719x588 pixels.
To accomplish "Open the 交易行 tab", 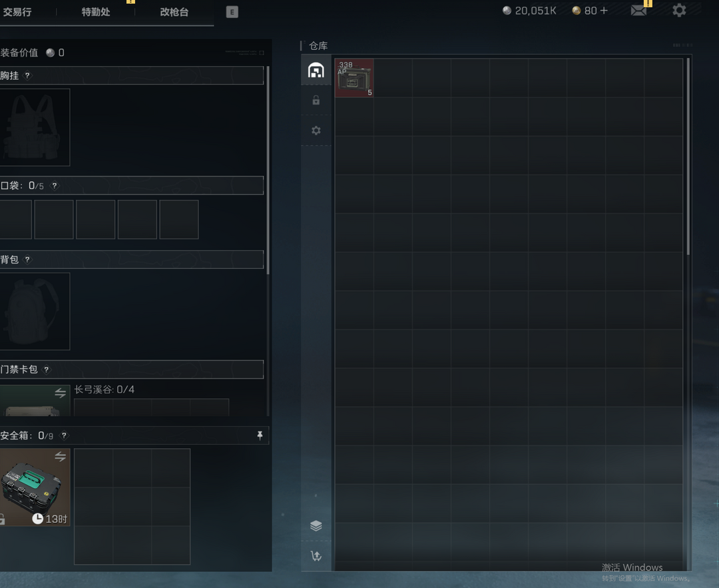I will click(17, 12).
